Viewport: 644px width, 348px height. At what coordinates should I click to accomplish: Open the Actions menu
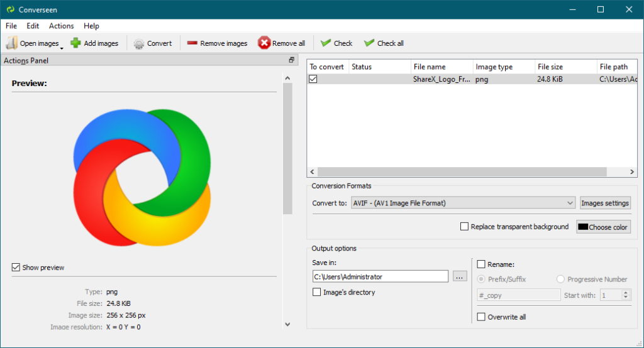pyautogui.click(x=61, y=26)
